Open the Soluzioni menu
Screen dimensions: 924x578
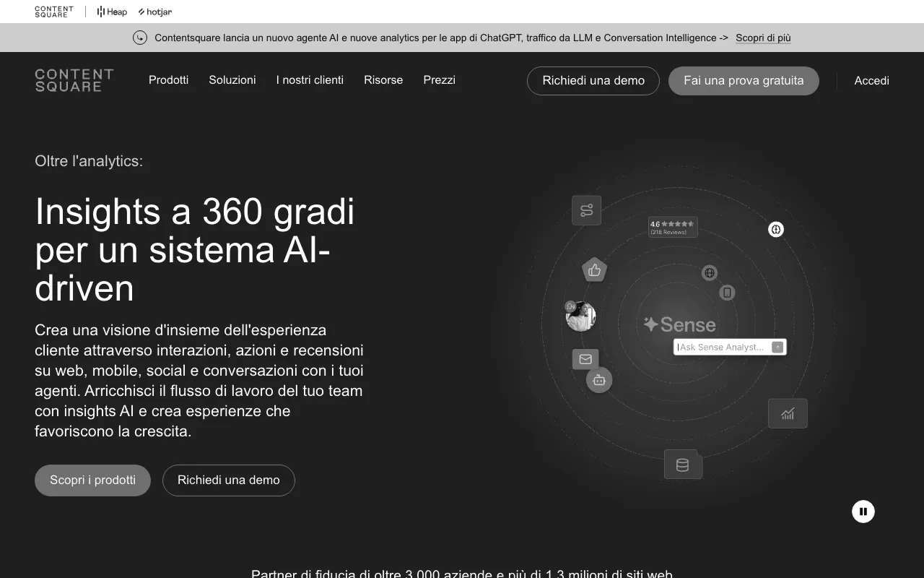click(x=232, y=80)
